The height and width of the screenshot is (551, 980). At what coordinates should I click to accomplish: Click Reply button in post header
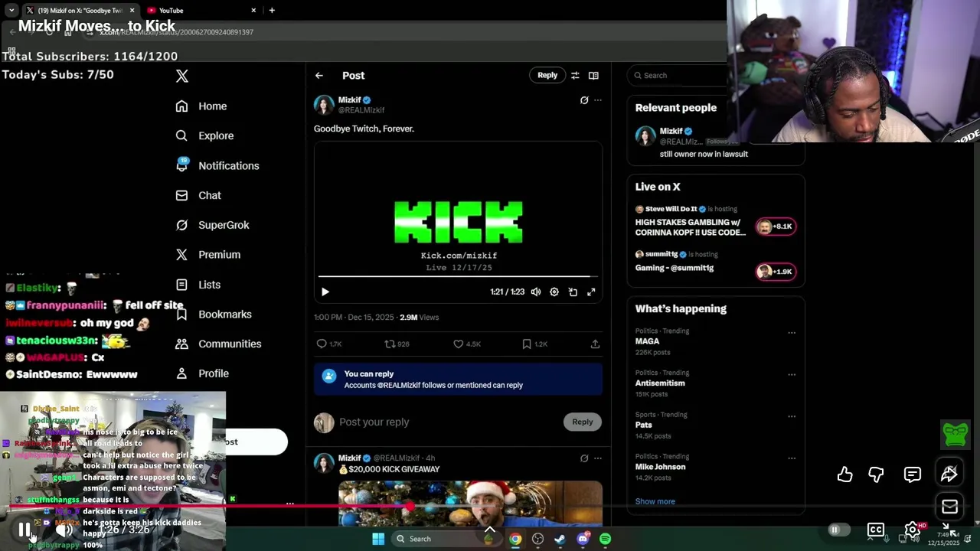tap(547, 75)
